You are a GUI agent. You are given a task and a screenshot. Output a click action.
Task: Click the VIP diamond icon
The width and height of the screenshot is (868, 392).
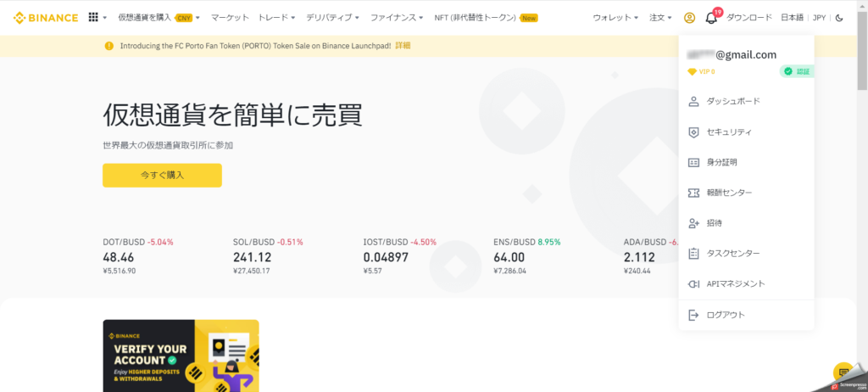692,71
